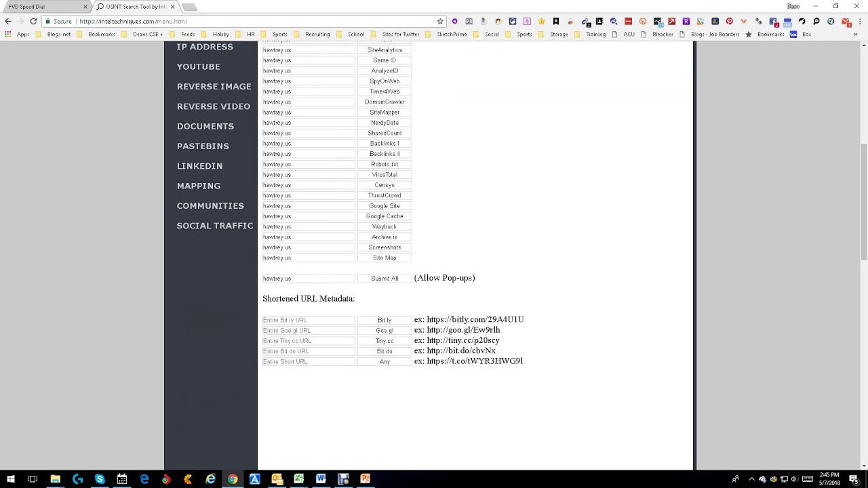Open Internet Explorer on the taskbar
Image resolution: width=868 pixels, height=488 pixels.
pyautogui.click(x=210, y=479)
